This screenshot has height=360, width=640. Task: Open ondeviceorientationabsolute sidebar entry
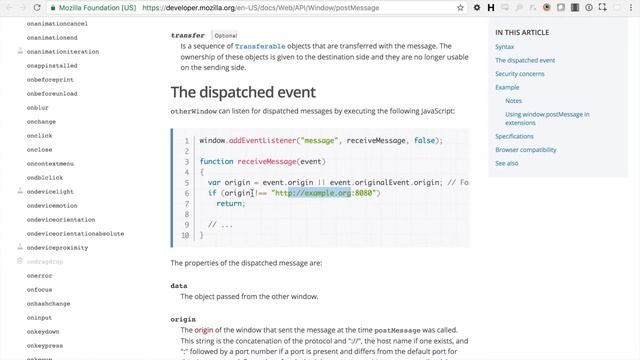(x=76, y=234)
